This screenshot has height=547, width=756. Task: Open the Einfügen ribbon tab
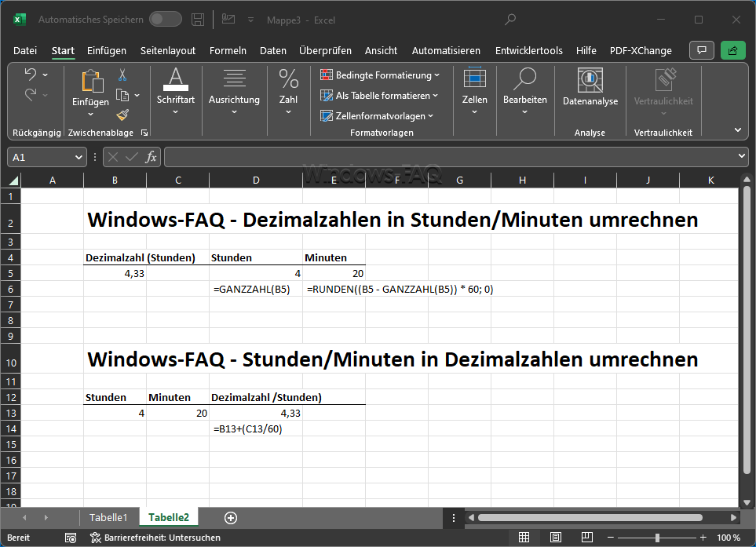[107, 50]
